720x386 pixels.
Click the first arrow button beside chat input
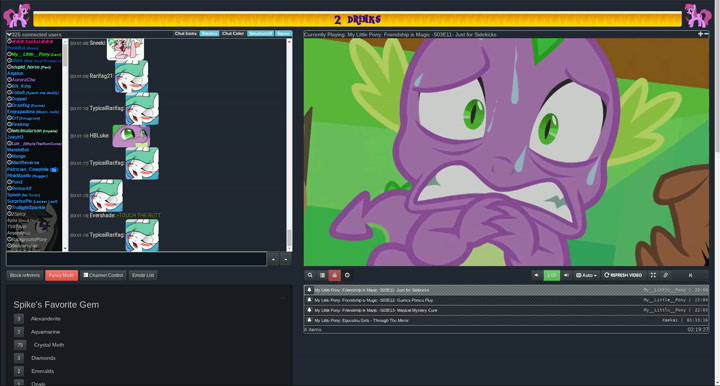273,259
